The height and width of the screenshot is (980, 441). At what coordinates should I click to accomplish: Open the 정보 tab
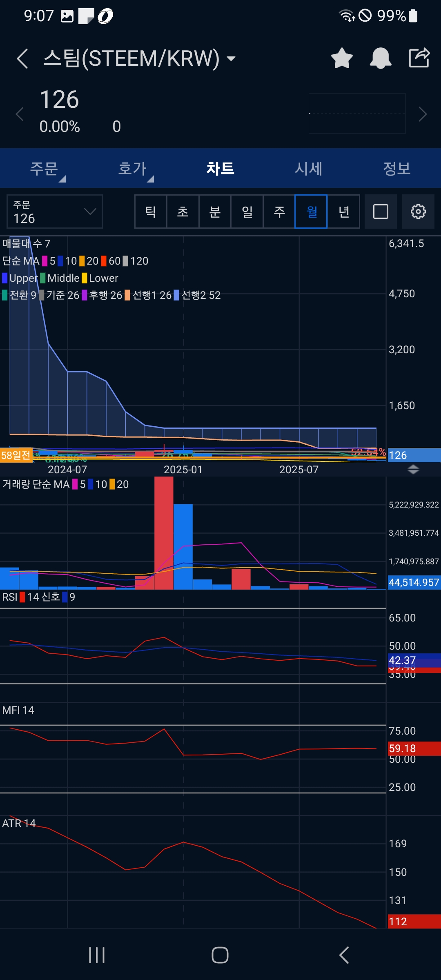point(397,169)
